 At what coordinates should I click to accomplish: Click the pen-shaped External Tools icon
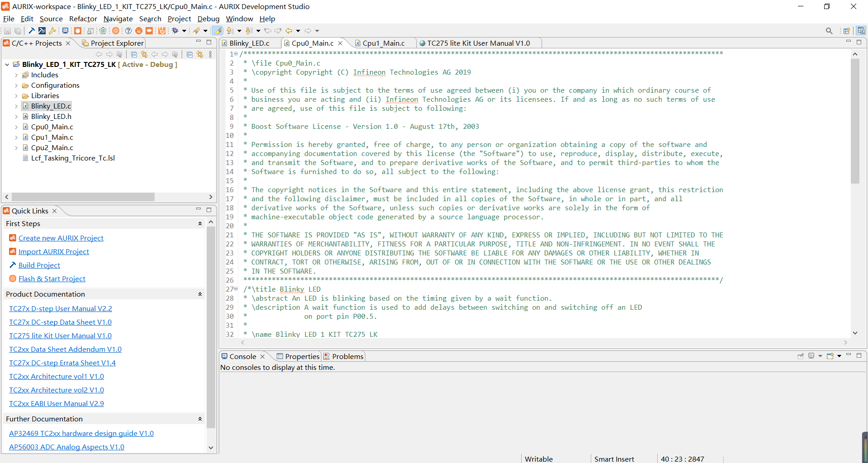(196, 31)
